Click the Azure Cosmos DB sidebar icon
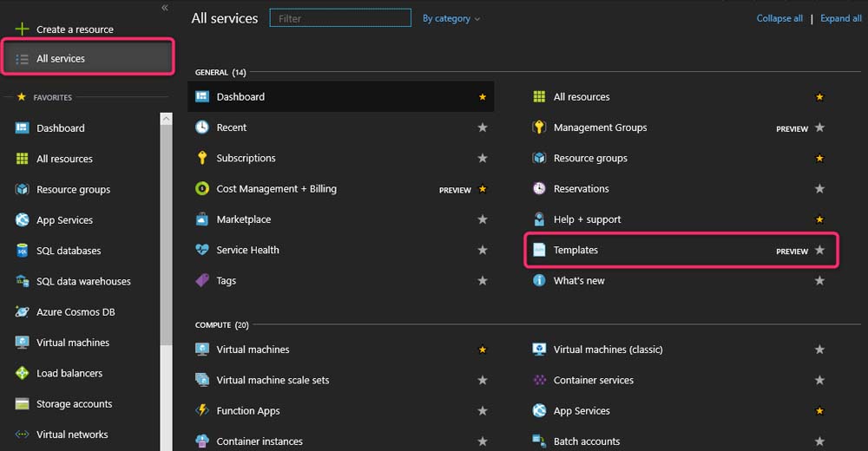The height and width of the screenshot is (451, 868). point(23,312)
